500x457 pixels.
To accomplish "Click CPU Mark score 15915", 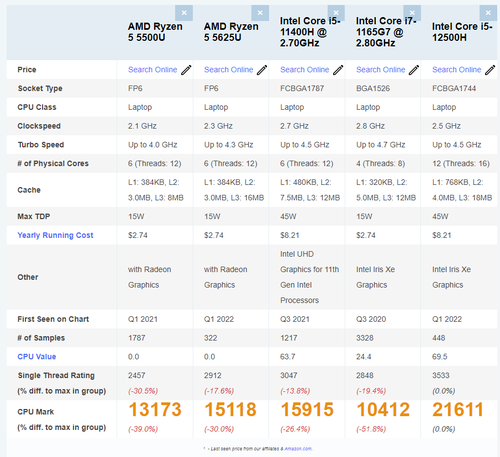I will coord(307,410).
